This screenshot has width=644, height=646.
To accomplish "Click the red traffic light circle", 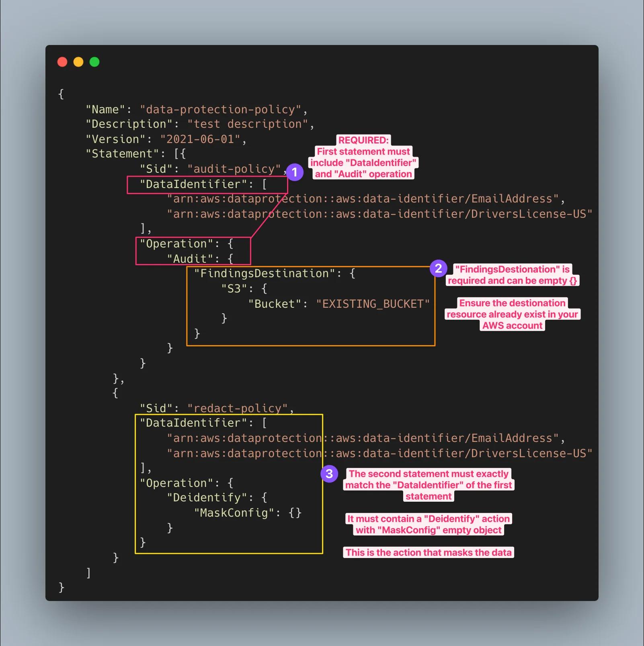I will click(x=63, y=62).
